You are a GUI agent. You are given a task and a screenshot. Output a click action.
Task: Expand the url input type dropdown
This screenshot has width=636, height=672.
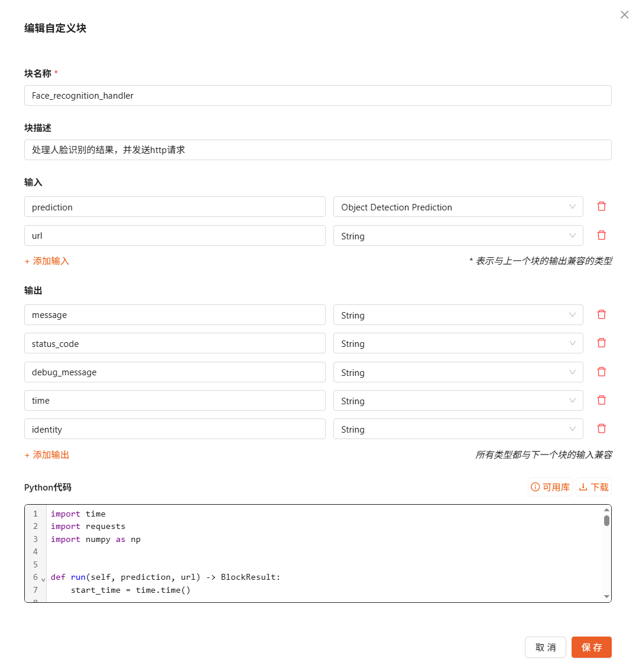click(x=457, y=236)
